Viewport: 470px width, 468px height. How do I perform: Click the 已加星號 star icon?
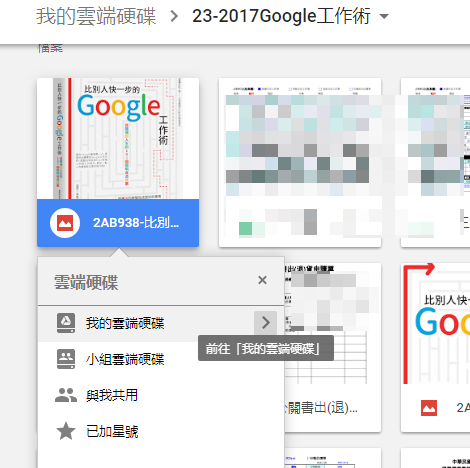coord(66,431)
